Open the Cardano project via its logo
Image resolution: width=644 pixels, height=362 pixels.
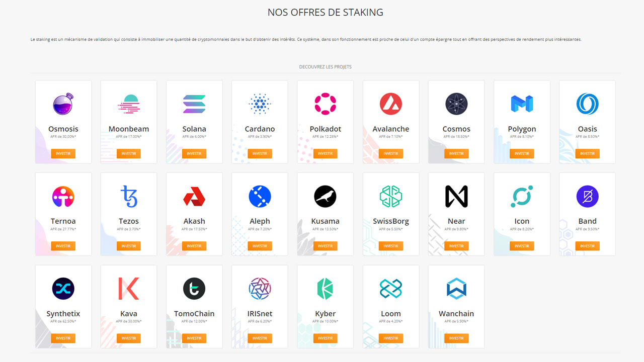[x=260, y=103]
